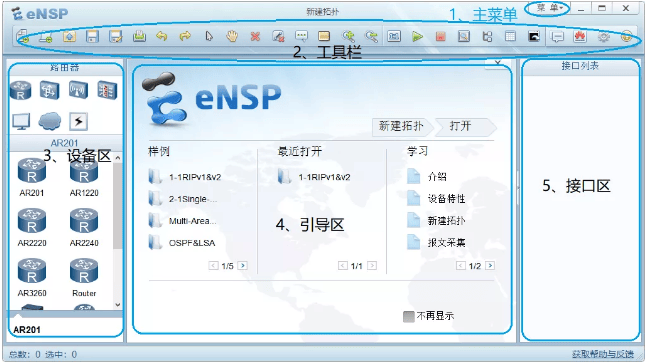Go to next page of 样例 list
This screenshot has height=362, width=647.
(x=243, y=266)
